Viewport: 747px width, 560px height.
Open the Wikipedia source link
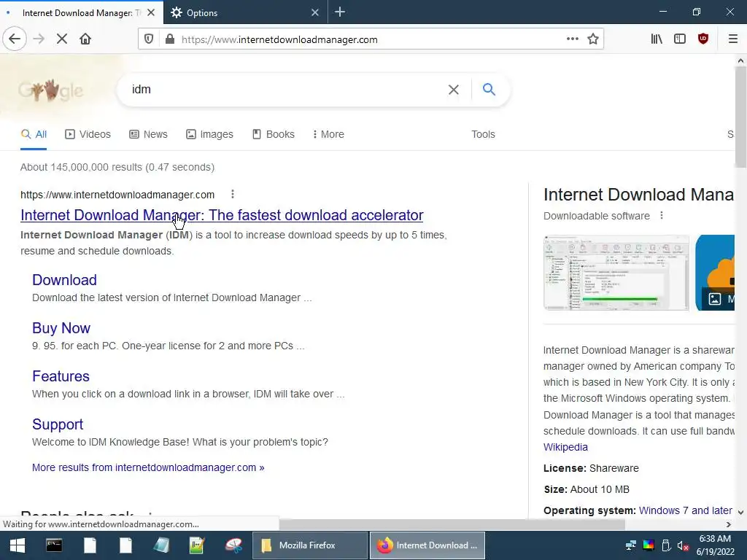tap(565, 447)
